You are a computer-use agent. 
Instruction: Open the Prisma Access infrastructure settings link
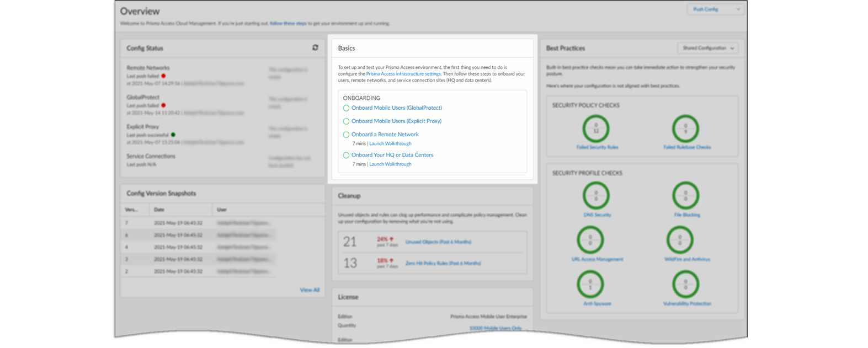click(403, 74)
